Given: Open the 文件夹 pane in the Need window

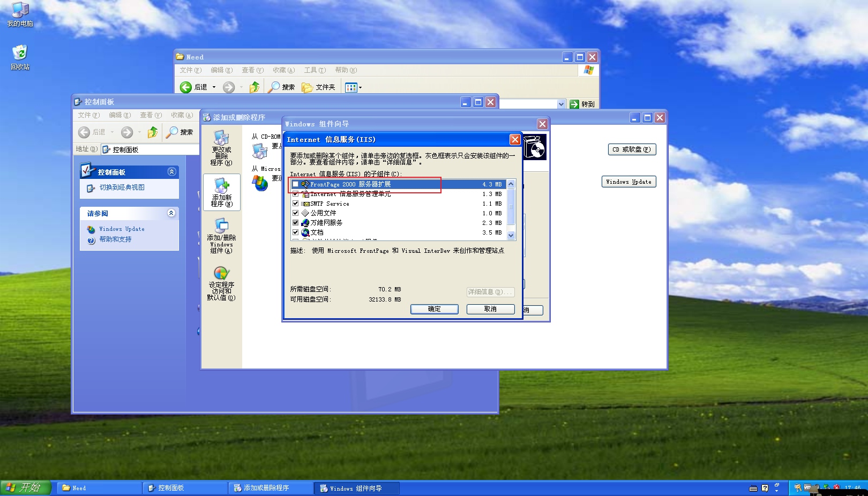Looking at the screenshot, I should pos(318,87).
